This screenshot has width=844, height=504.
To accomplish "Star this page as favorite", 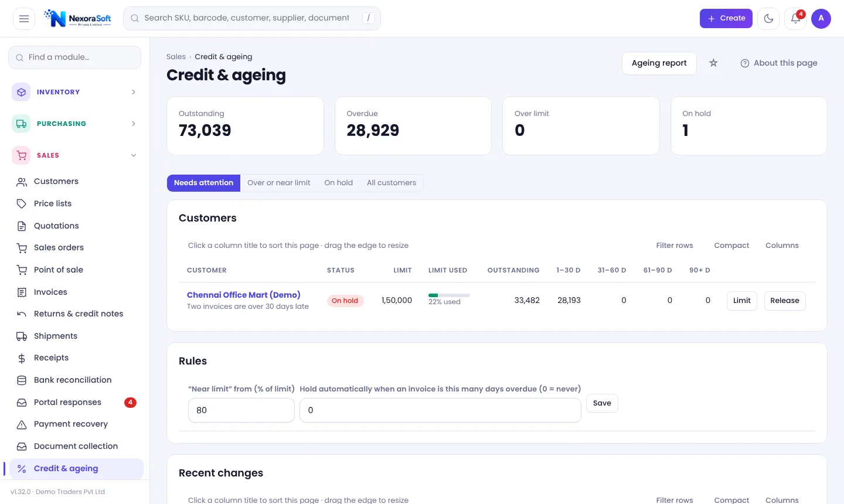I will [x=713, y=63].
